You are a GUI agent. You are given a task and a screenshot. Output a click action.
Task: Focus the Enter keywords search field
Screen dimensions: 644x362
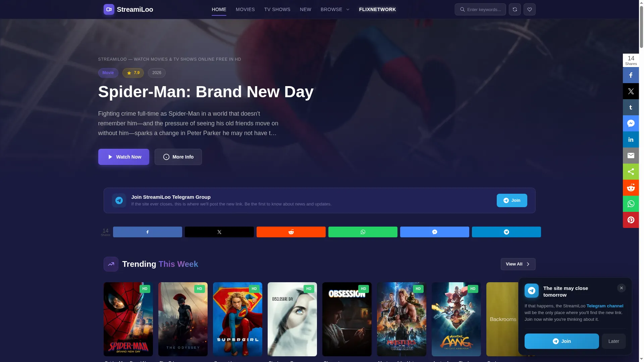pos(480,9)
